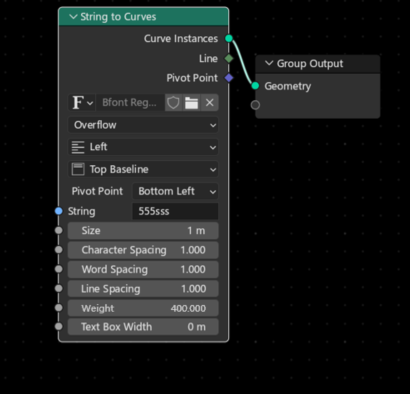410x394 pixels.
Task: Collapse the String to Curves node
Action: [x=73, y=17]
